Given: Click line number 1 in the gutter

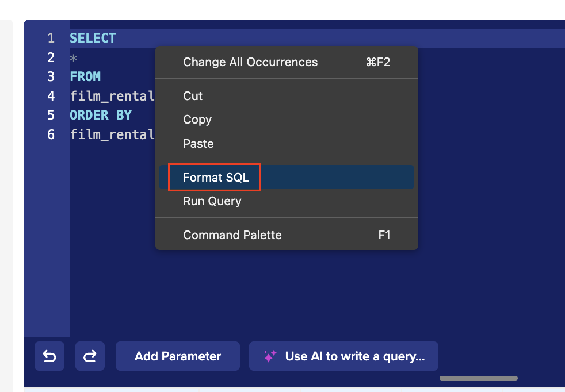Looking at the screenshot, I should 51,39.
